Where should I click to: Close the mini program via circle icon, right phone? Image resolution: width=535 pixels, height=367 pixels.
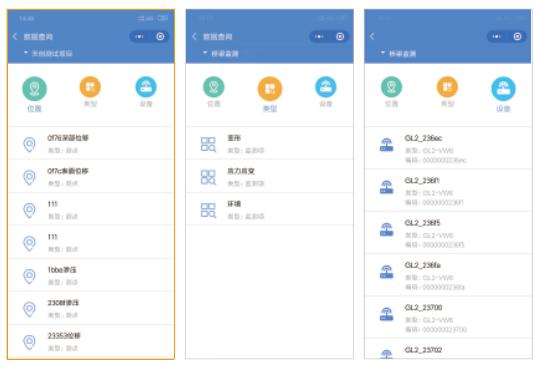pyautogui.click(x=518, y=36)
